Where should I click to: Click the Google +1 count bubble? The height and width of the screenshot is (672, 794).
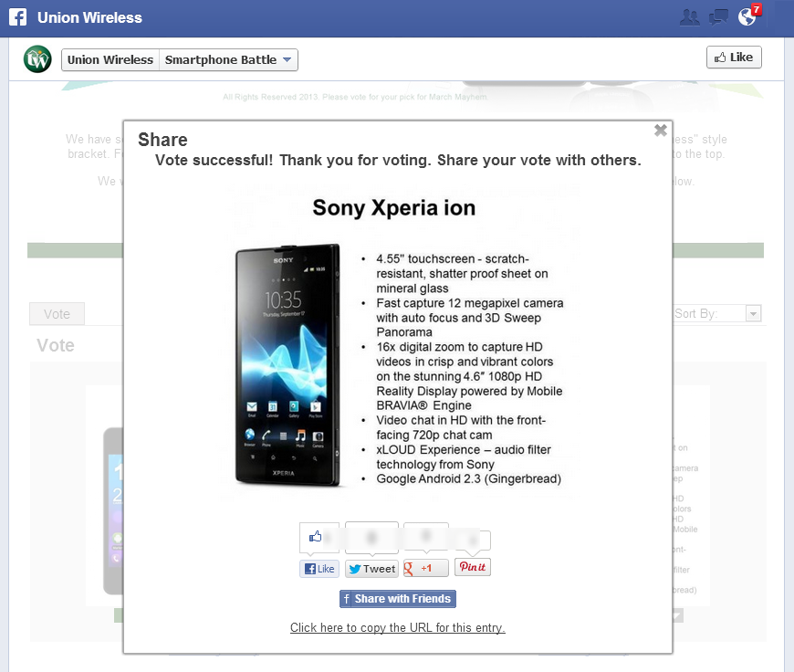[426, 537]
